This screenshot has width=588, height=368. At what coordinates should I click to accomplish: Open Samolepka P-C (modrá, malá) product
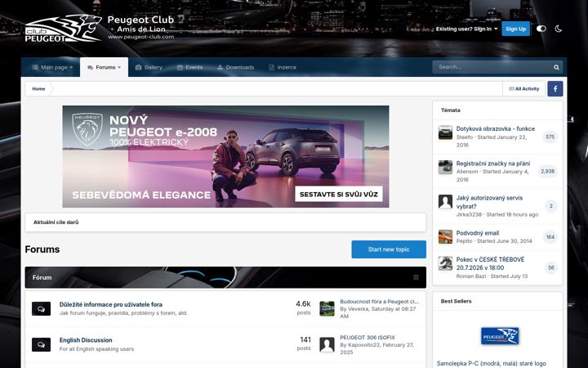pyautogui.click(x=492, y=363)
